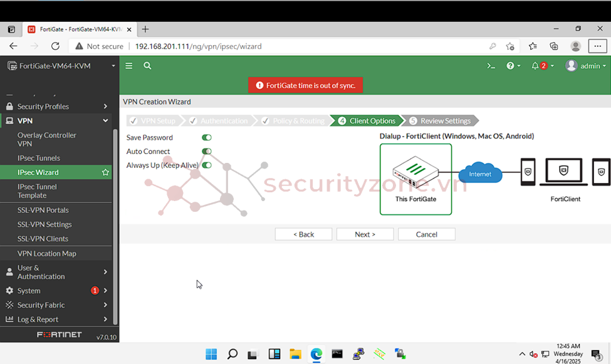Open the browser Favorites list
Screen dimensions: 611x364
(x=533, y=46)
